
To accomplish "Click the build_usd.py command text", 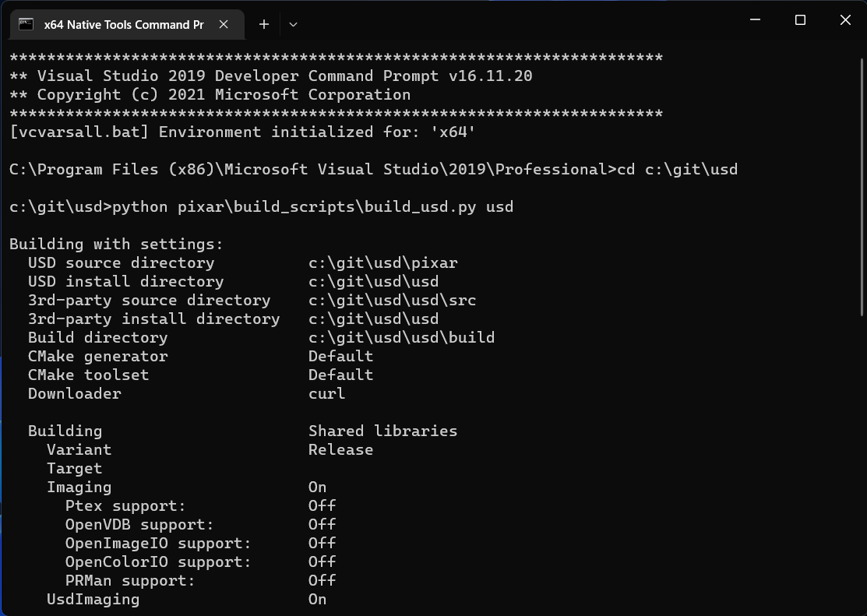I will 312,207.
